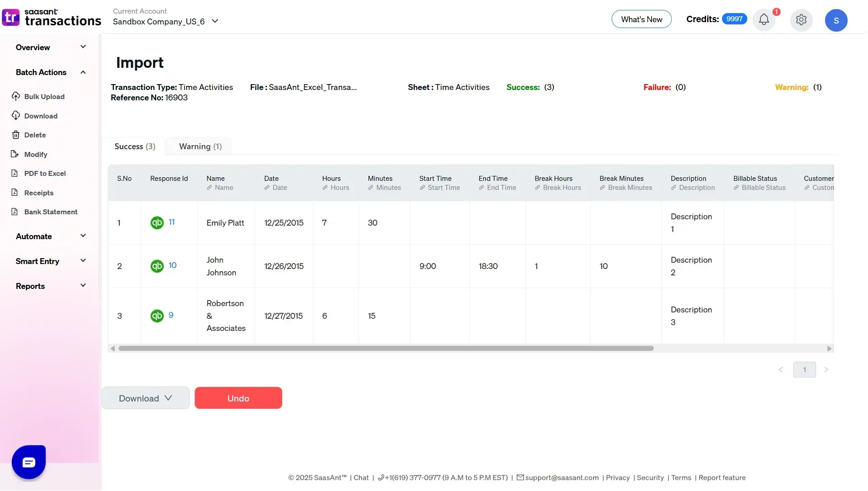This screenshot has width=868, height=491.
Task: Click the red Undo button
Action: (238, 398)
